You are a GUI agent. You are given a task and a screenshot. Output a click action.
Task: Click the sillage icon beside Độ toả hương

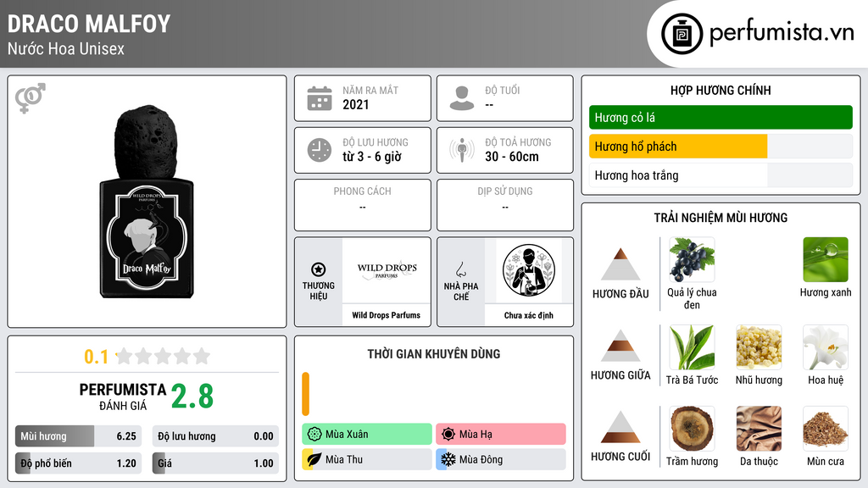(462, 150)
